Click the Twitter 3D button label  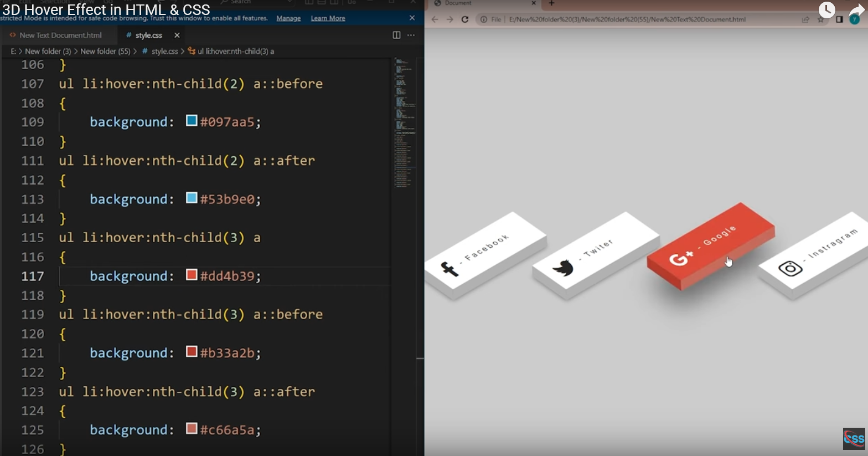[x=598, y=248]
